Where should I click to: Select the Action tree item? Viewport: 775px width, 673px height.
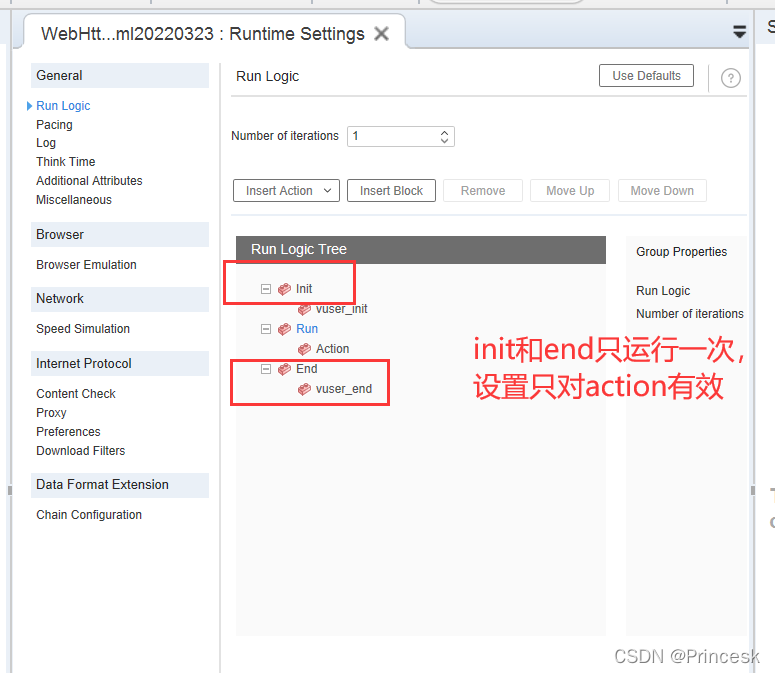pyautogui.click(x=333, y=349)
